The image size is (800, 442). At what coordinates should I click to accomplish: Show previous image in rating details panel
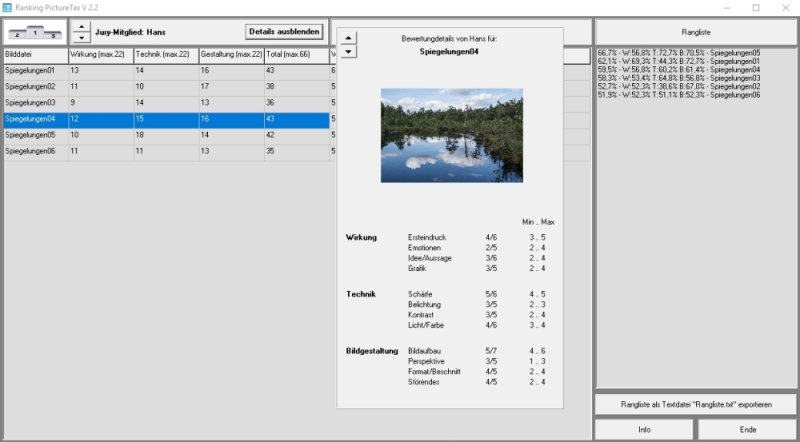tap(348, 38)
